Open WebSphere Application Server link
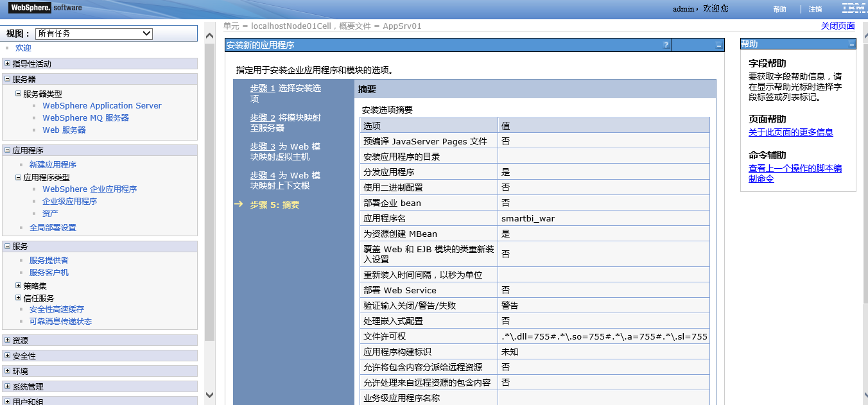868x405 pixels. pos(102,106)
